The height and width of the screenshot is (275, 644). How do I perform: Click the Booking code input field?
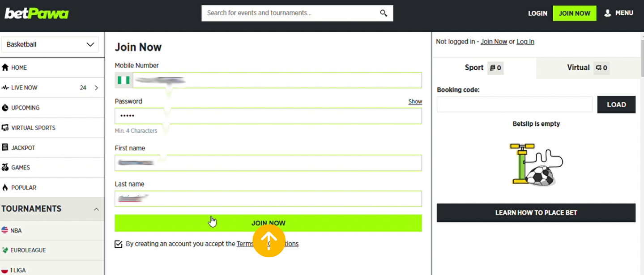click(x=515, y=105)
